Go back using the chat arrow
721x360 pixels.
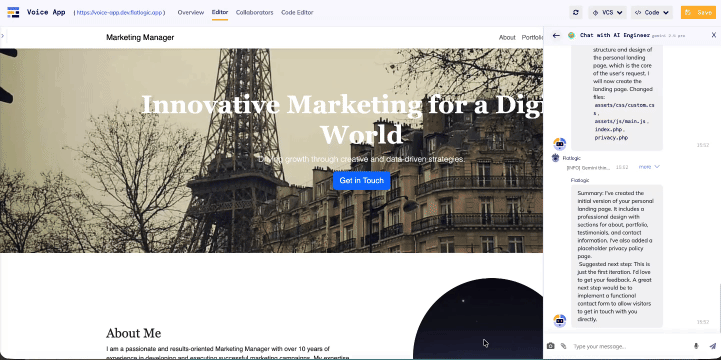tap(556, 35)
